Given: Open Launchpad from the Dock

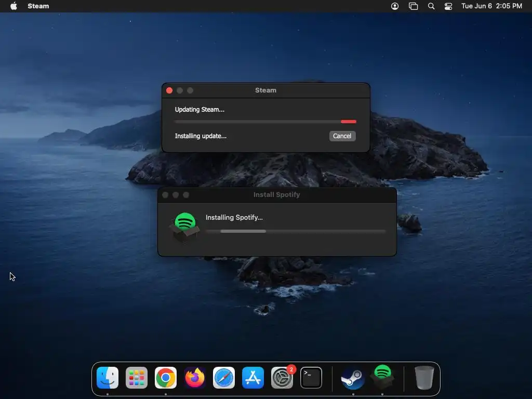Looking at the screenshot, I should (137, 378).
